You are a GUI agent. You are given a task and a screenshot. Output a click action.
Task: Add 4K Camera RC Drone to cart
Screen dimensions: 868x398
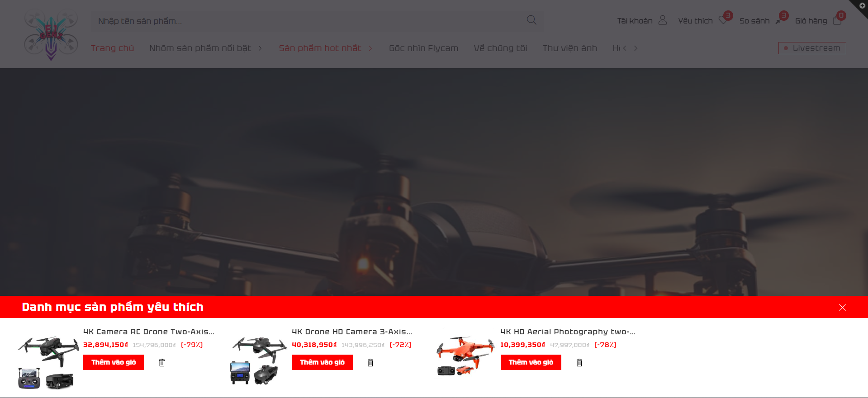(114, 362)
